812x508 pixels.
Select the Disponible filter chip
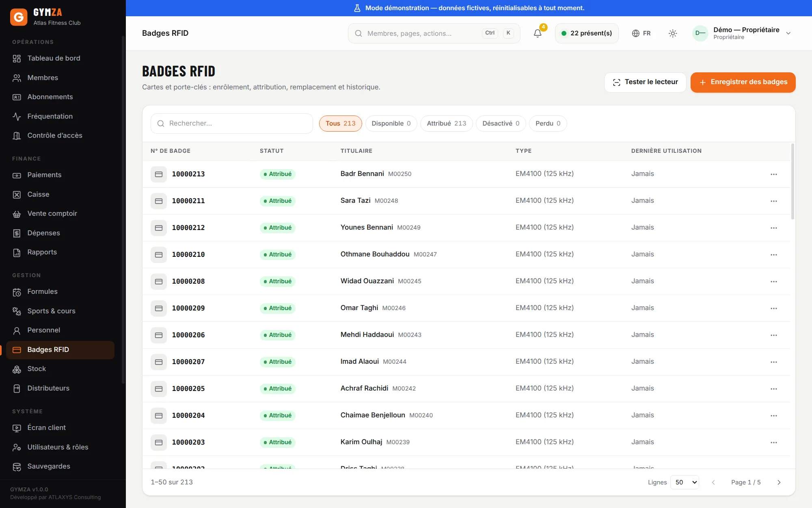pos(391,124)
